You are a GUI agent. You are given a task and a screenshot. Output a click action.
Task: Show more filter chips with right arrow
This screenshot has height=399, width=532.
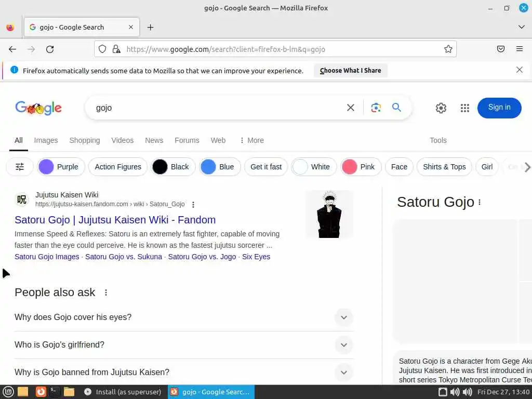coord(527,167)
